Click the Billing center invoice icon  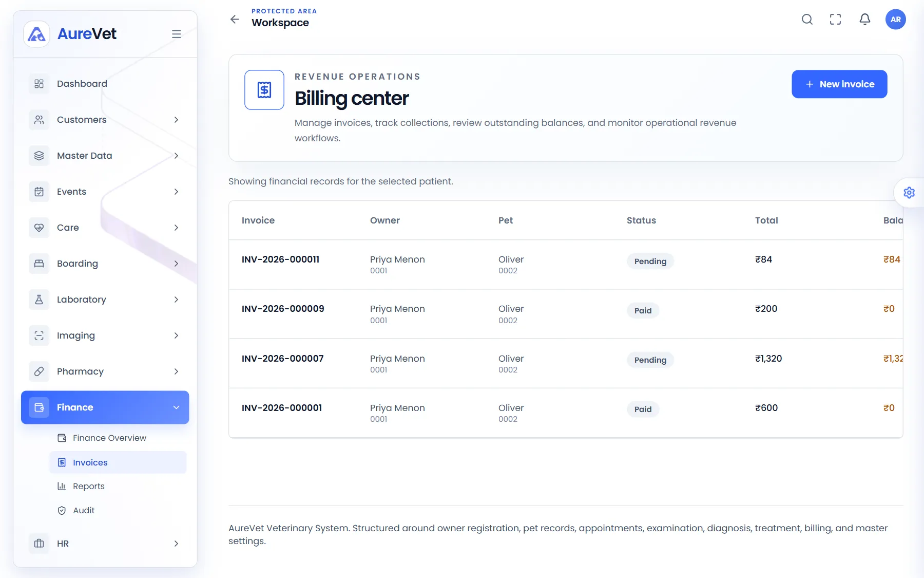pyautogui.click(x=264, y=90)
